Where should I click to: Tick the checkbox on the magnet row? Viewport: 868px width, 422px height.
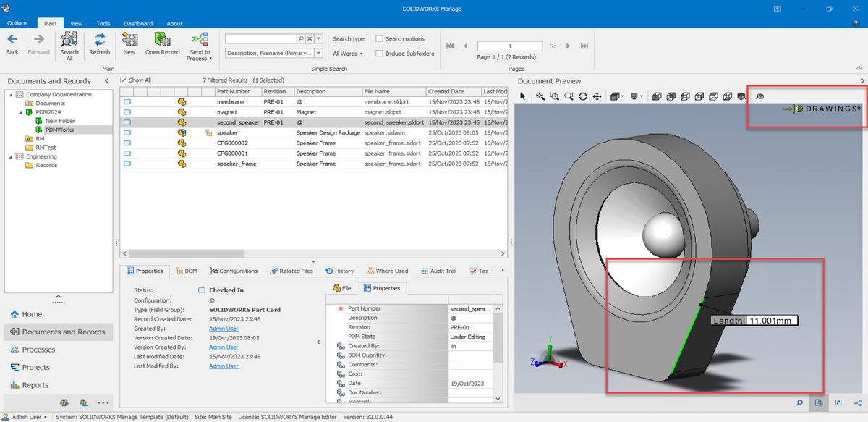pyautogui.click(x=127, y=112)
